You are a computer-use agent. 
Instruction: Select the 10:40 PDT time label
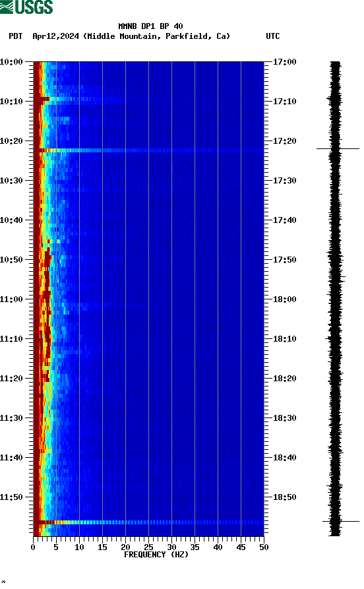(11, 220)
